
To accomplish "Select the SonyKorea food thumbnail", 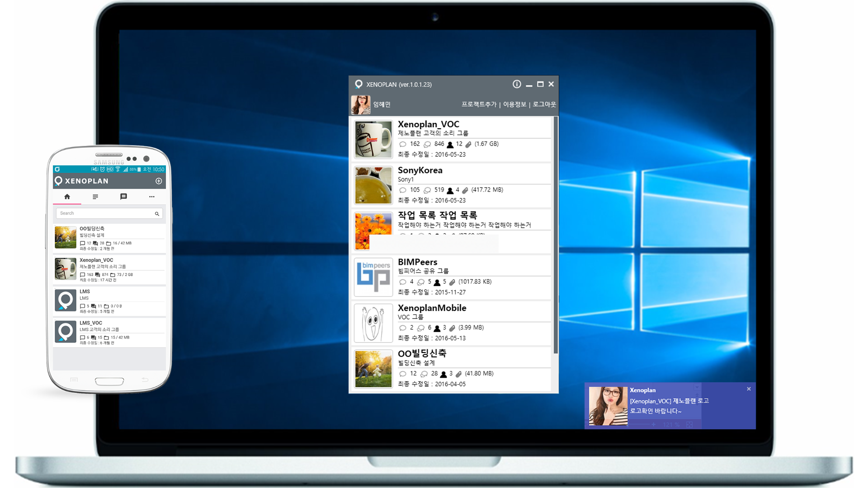I will (373, 185).
